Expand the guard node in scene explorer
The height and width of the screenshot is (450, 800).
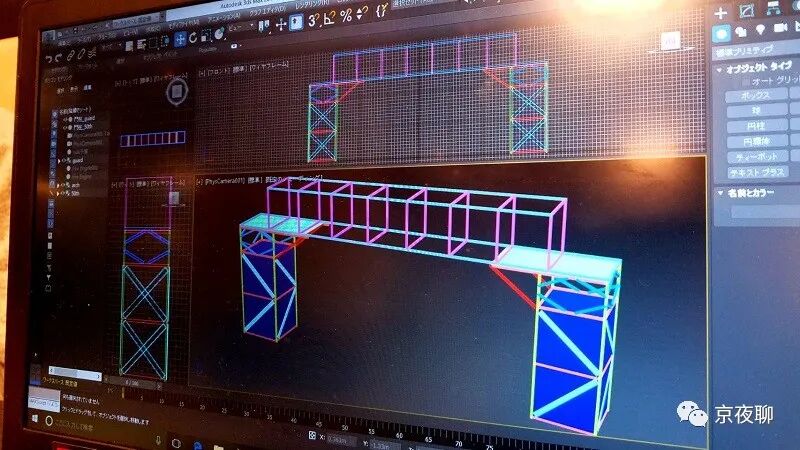(59, 161)
